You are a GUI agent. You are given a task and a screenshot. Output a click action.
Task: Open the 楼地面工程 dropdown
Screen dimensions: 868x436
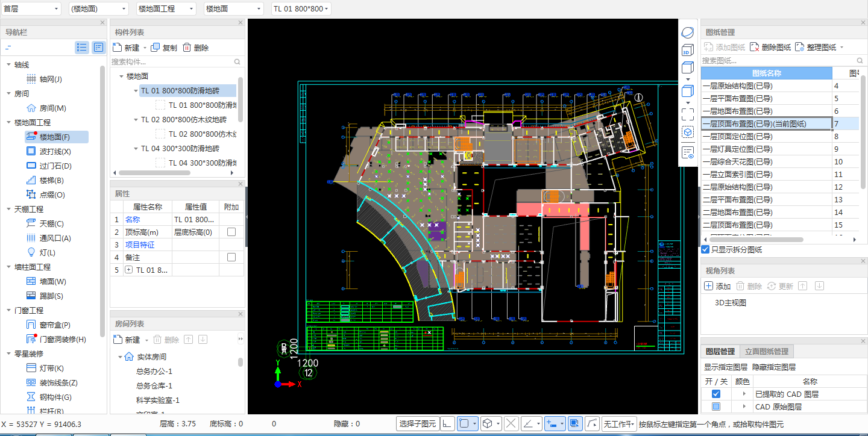pyautogui.click(x=166, y=8)
